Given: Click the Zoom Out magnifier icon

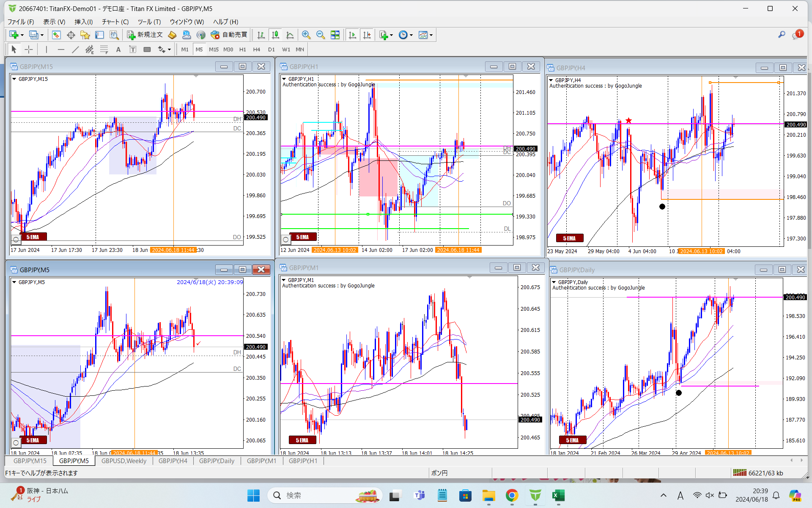Looking at the screenshot, I should tap(320, 35).
